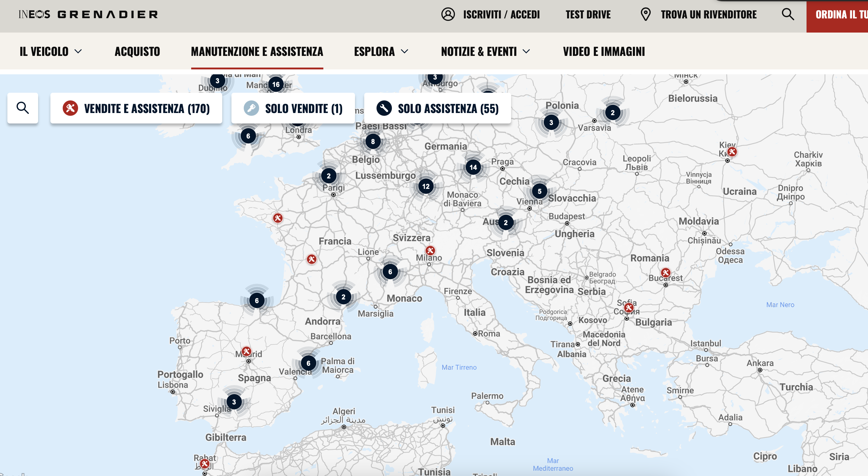Screen dimensions: 868x476
Task: Click the user account icon beside ISCRIVITI / ACCEDI
Action: (448, 14)
